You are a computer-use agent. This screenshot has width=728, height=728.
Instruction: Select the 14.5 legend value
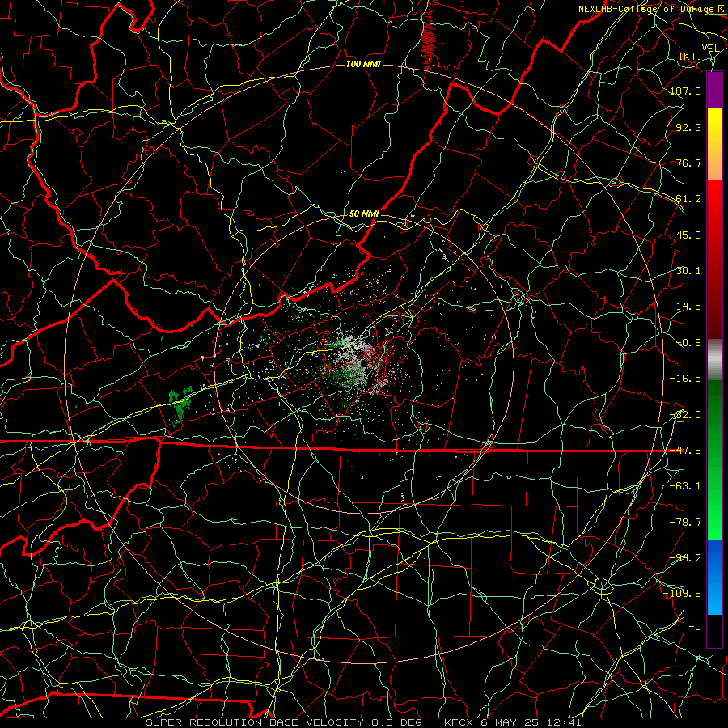click(688, 307)
